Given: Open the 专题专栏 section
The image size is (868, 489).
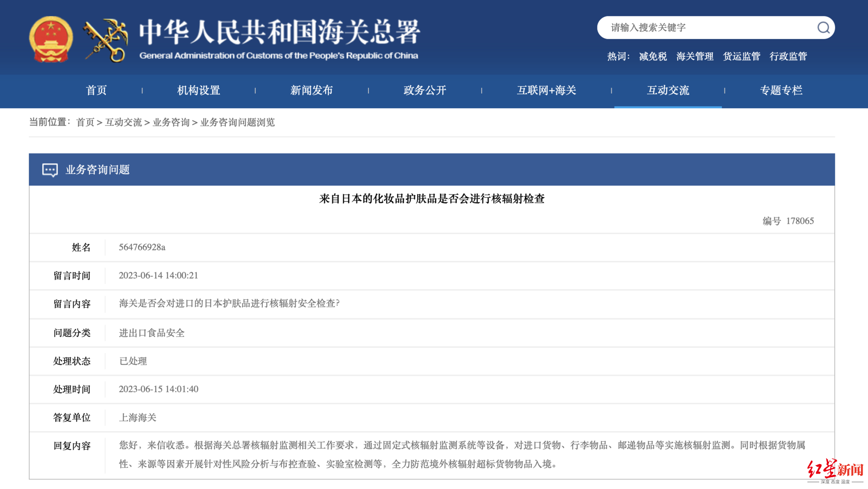Looking at the screenshot, I should (x=781, y=91).
